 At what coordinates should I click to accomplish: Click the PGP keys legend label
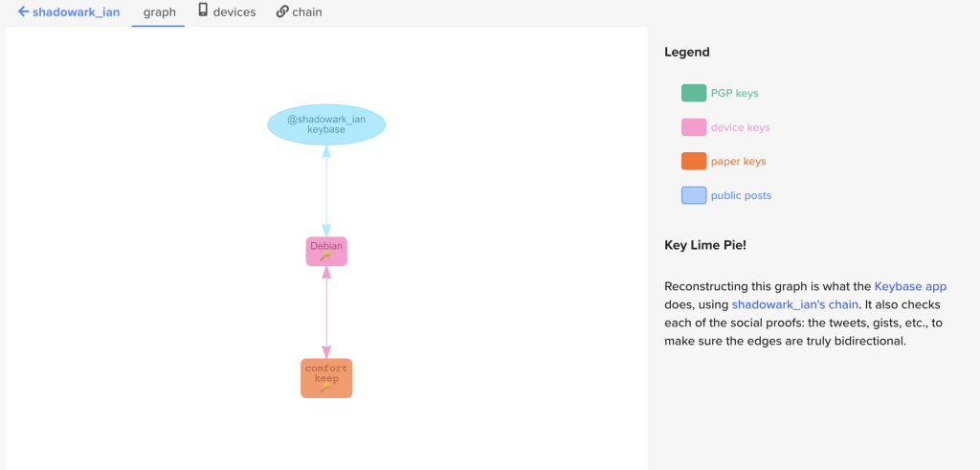pyautogui.click(x=734, y=93)
